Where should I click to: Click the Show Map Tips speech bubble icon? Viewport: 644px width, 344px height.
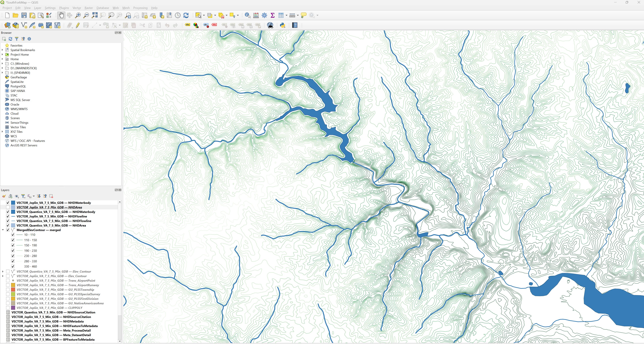point(304,15)
